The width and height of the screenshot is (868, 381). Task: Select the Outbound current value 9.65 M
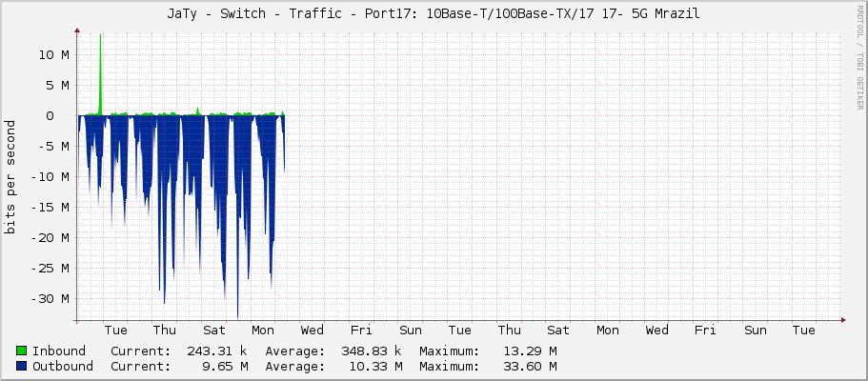click(224, 366)
